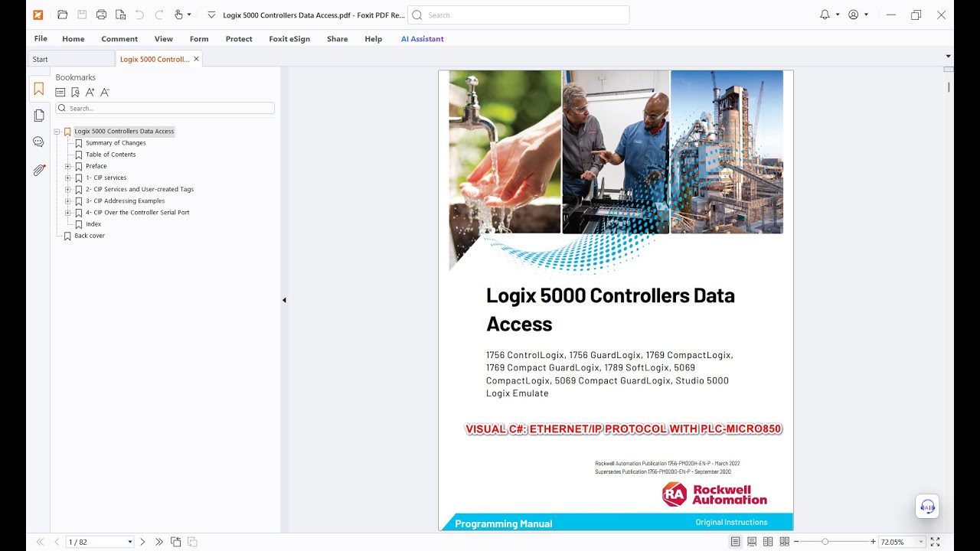Switch to the Start document tab

click(x=70, y=59)
